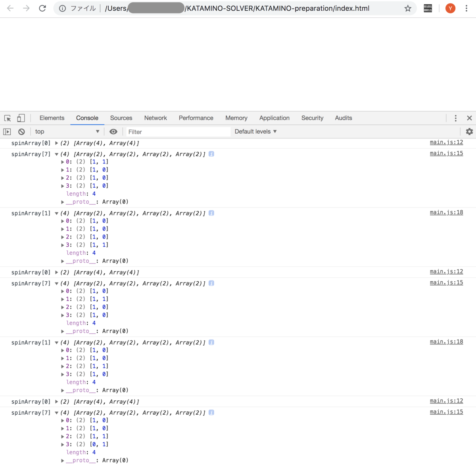Click the clear console icon
The width and height of the screenshot is (476, 465).
(x=21, y=131)
